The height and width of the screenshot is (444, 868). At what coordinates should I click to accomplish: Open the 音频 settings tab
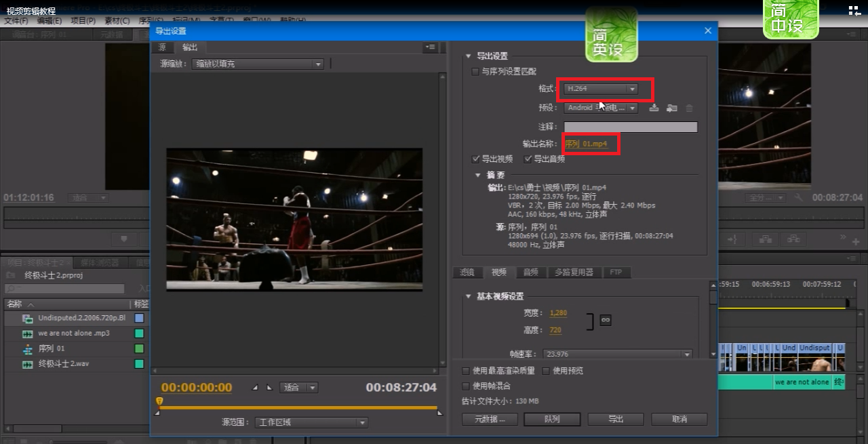(531, 273)
